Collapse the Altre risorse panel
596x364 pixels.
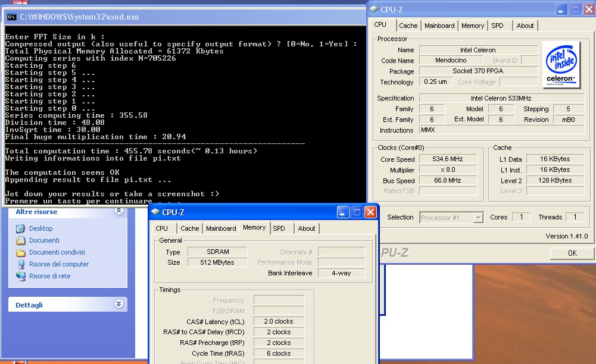point(119,211)
